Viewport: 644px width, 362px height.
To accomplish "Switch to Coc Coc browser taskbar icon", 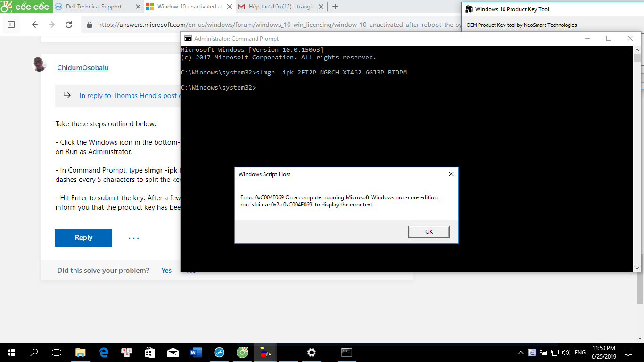I will pyautogui.click(x=242, y=352).
